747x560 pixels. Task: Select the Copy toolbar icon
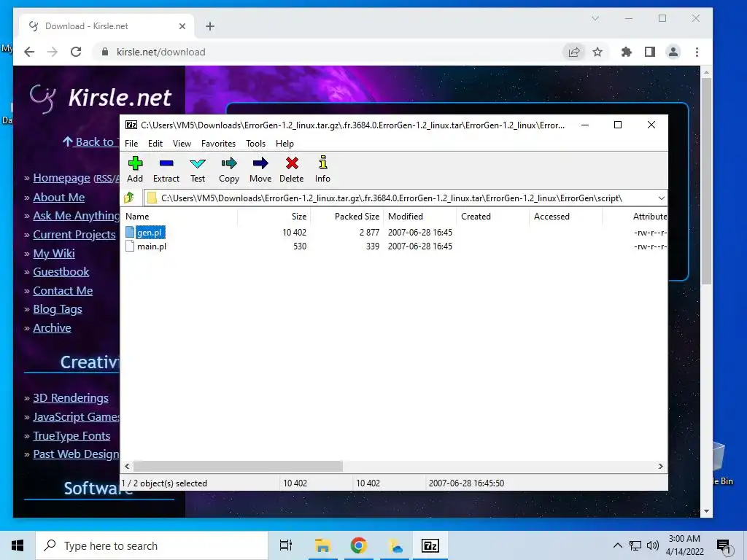tap(229, 163)
